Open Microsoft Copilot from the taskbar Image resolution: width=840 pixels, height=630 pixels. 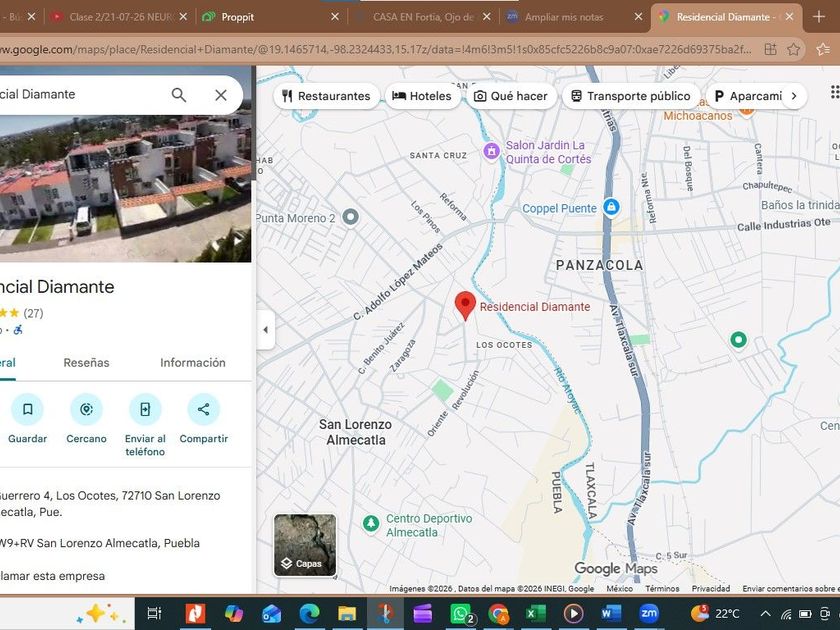234,613
